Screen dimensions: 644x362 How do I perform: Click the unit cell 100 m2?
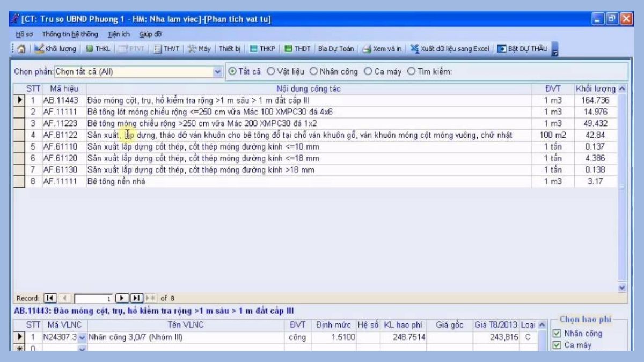[x=553, y=135]
